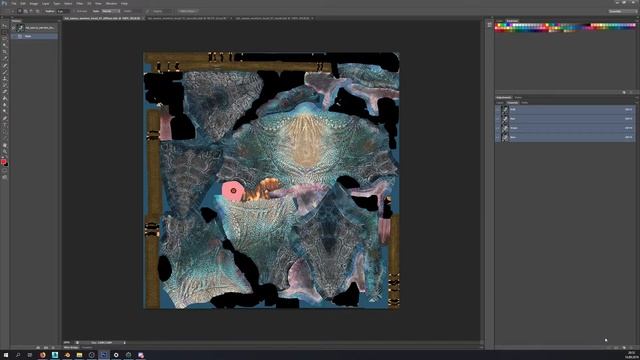Switch to the Paths panel tab
This screenshot has width=640, height=360.
coord(524,103)
